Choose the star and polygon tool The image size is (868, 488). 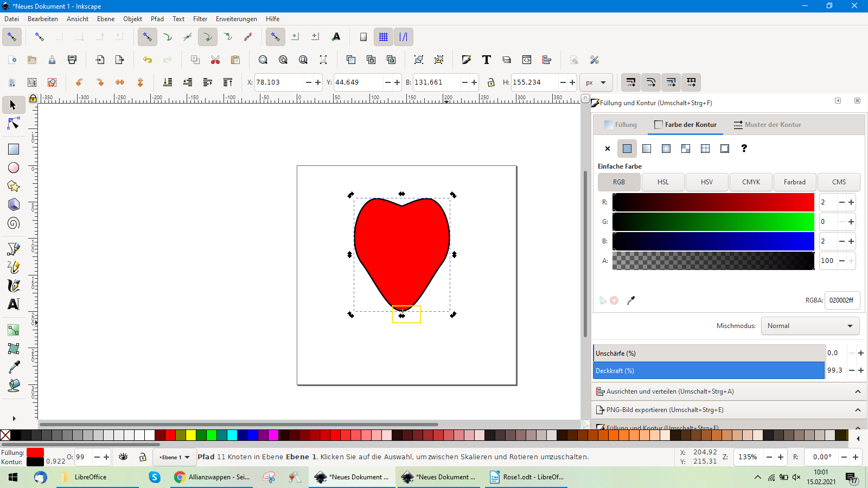(14, 186)
